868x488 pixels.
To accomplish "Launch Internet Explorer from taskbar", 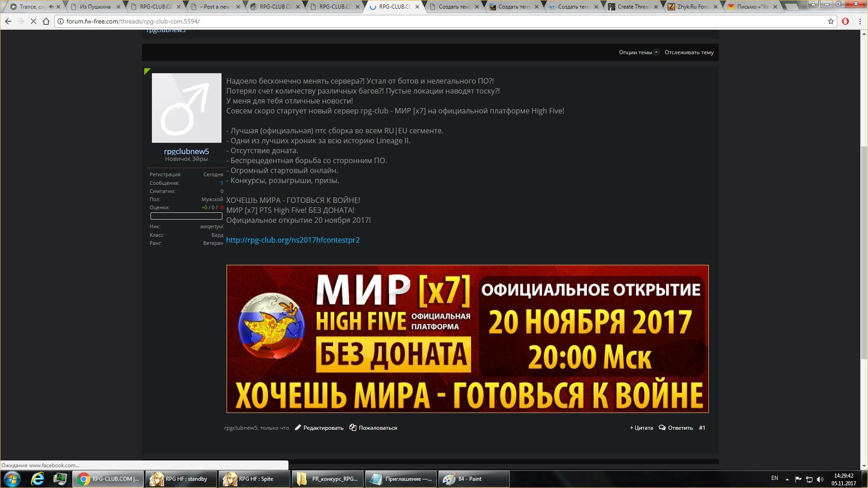I will pos(37,479).
